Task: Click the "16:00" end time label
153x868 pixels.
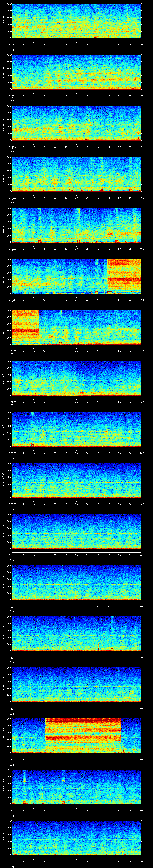Action: (141, 96)
